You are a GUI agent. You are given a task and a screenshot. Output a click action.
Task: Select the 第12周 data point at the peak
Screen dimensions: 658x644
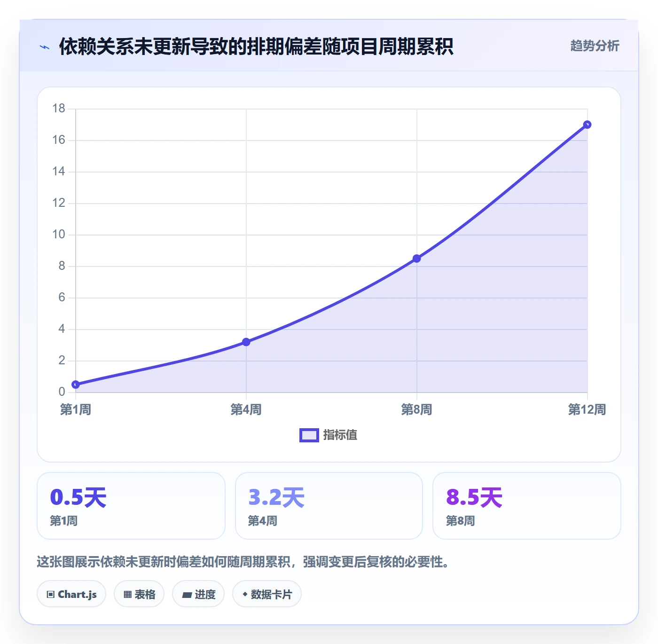click(587, 125)
